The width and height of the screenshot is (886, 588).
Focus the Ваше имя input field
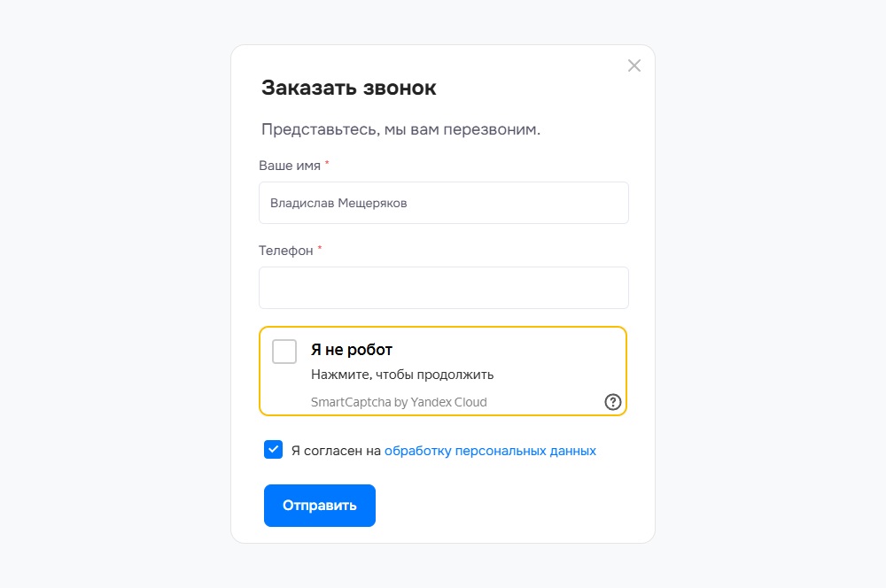click(x=444, y=203)
